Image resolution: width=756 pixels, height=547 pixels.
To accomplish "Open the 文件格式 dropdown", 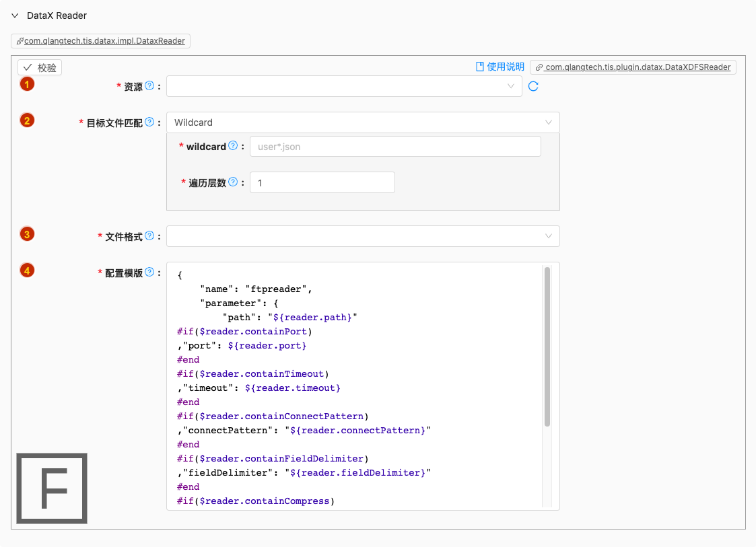I will click(362, 236).
